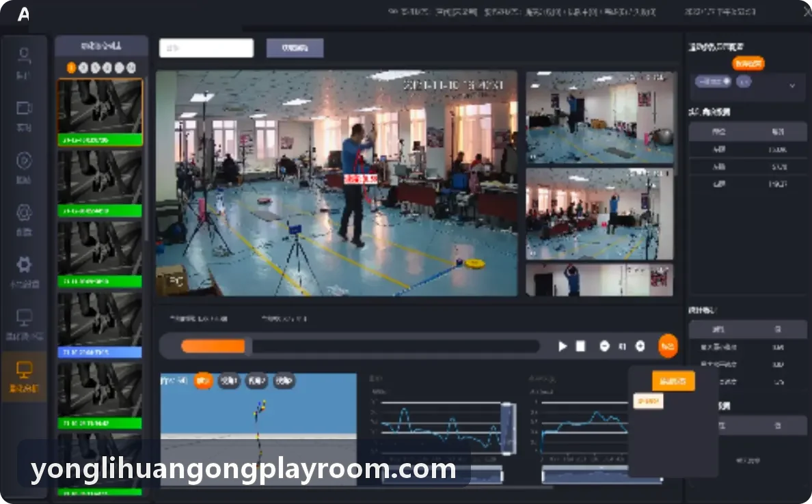Switch the 3D skeleton to 视角3

(284, 381)
